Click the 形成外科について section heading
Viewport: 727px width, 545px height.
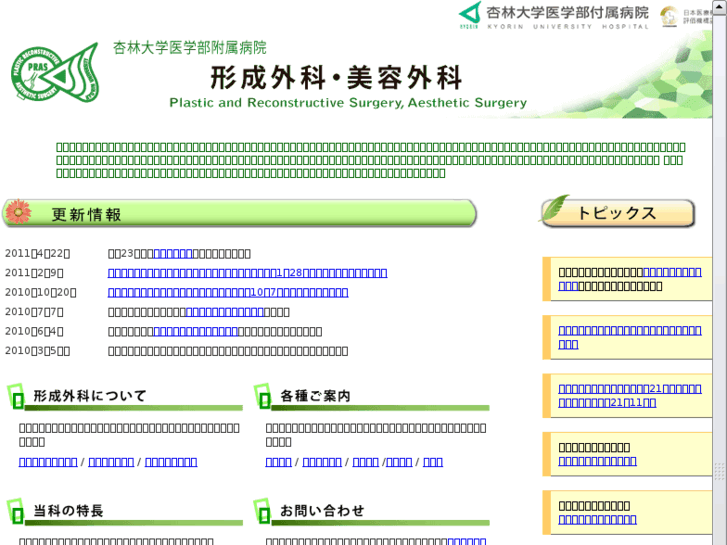click(90, 396)
